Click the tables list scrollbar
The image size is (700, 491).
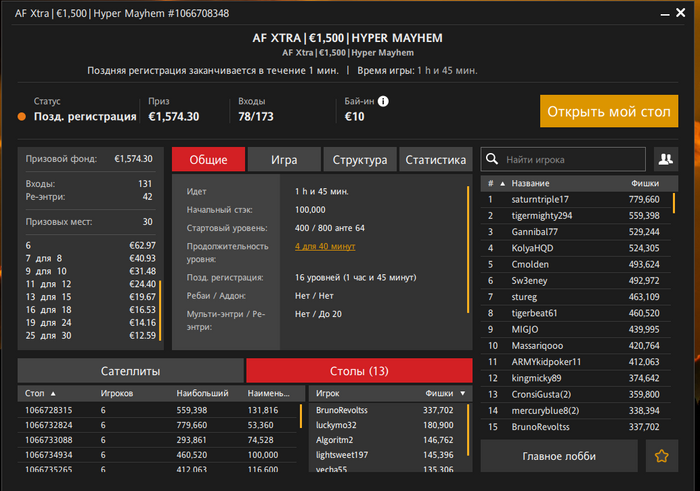pos(301,416)
